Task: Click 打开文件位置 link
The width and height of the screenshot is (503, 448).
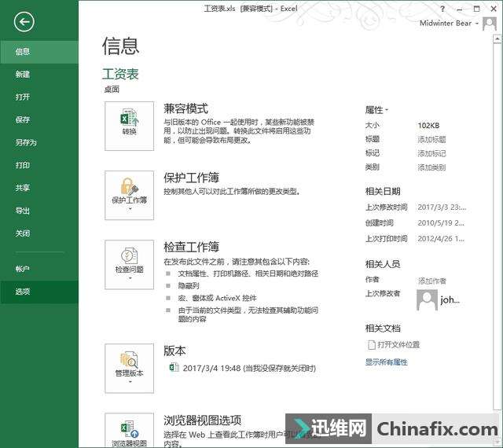Action: pos(398,345)
